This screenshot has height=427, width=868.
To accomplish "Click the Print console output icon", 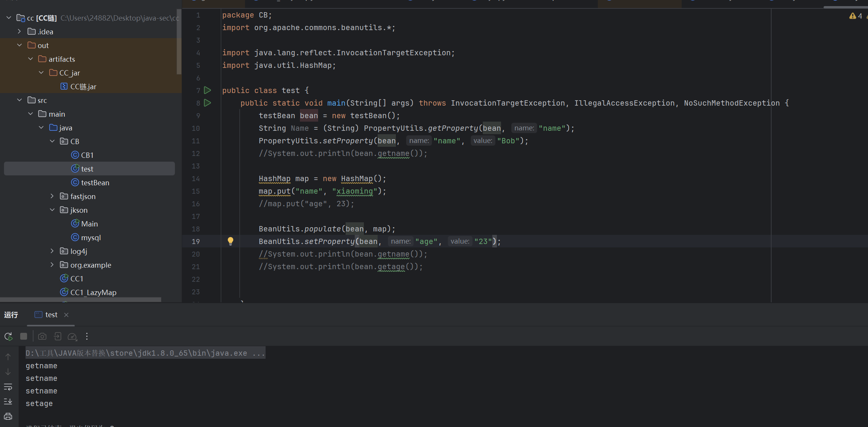I will [x=8, y=416].
